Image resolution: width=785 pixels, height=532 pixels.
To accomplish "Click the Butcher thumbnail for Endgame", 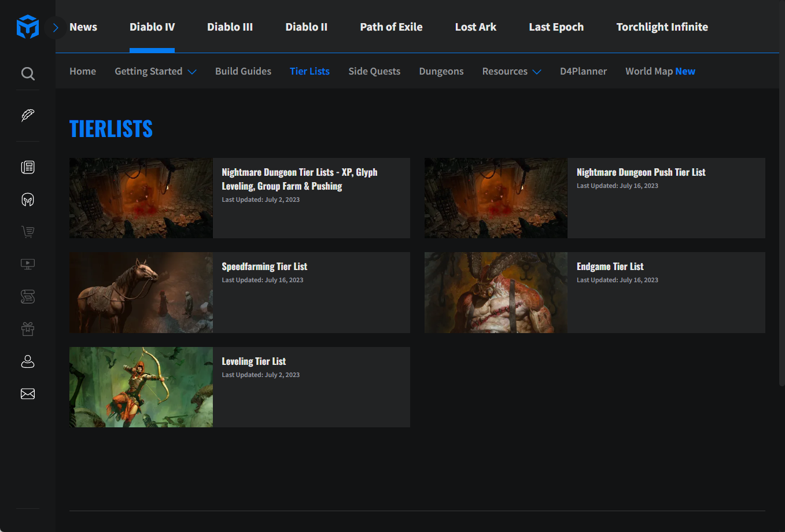I will click(x=496, y=293).
